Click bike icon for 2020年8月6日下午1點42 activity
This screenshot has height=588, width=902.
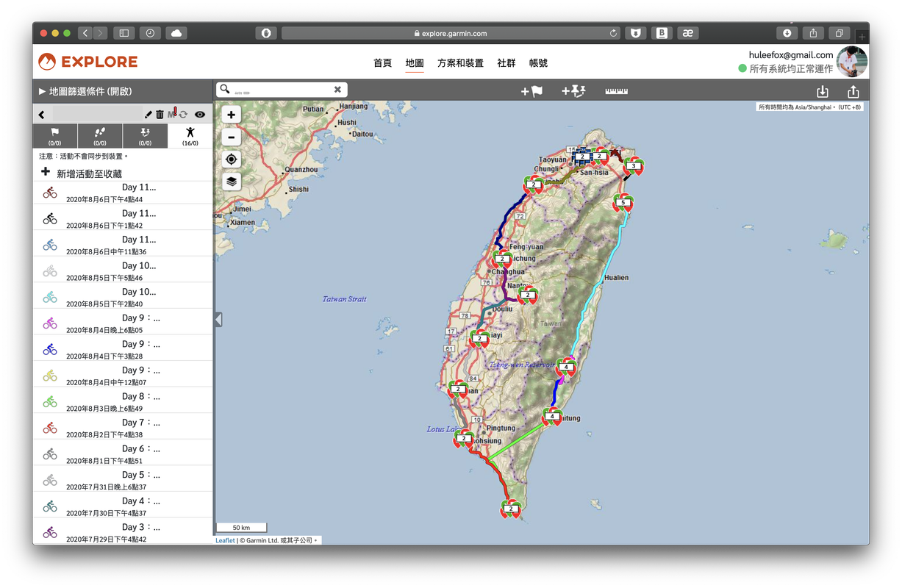(50, 219)
